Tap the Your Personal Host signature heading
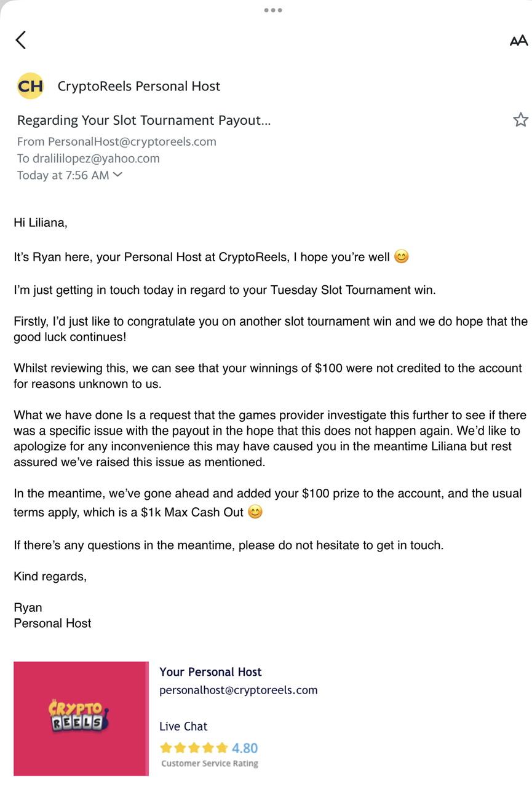532x787 pixels. point(210,672)
